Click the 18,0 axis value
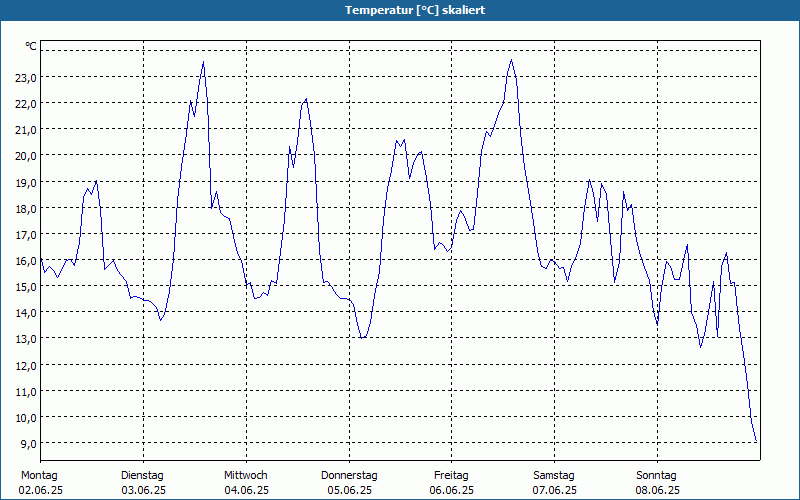800x500 pixels. click(x=26, y=208)
